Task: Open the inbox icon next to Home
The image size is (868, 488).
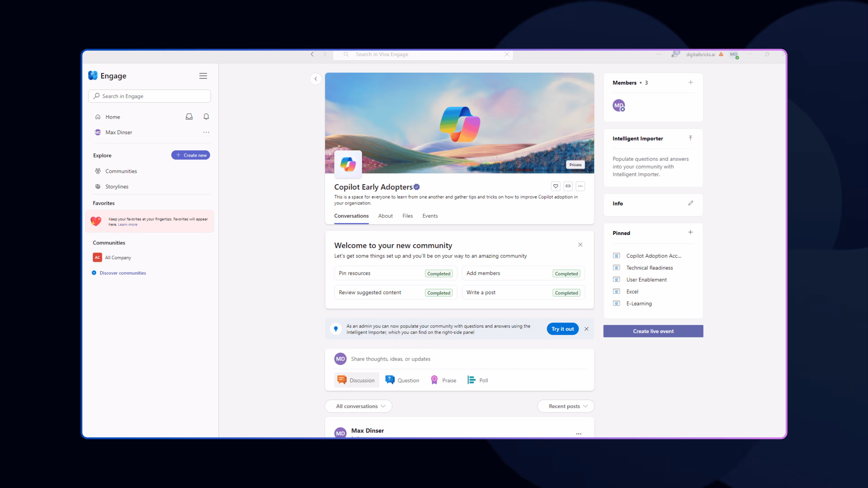Action: [189, 117]
